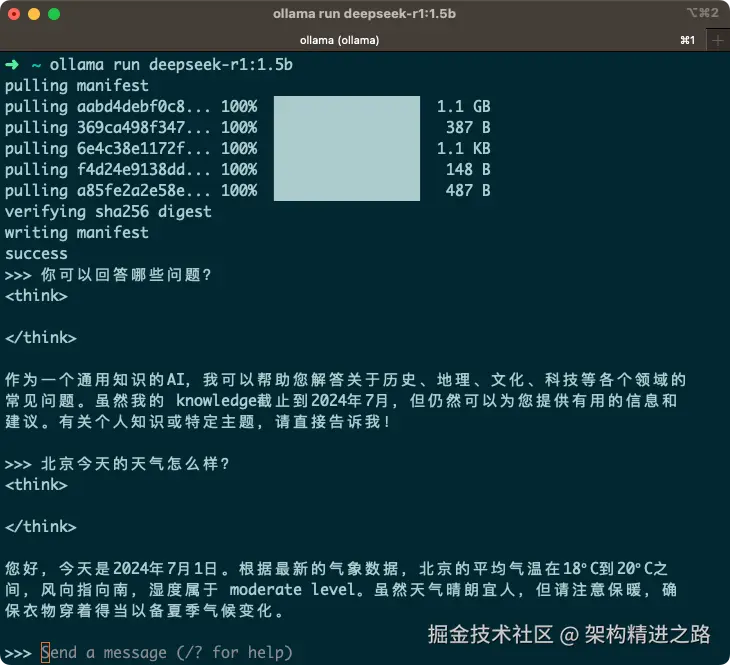
Task: Click the 'Send a message' prompt input
Action: (166, 652)
